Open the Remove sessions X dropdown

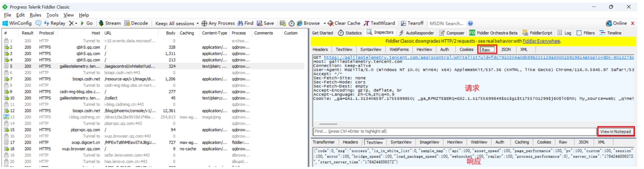[73, 23]
